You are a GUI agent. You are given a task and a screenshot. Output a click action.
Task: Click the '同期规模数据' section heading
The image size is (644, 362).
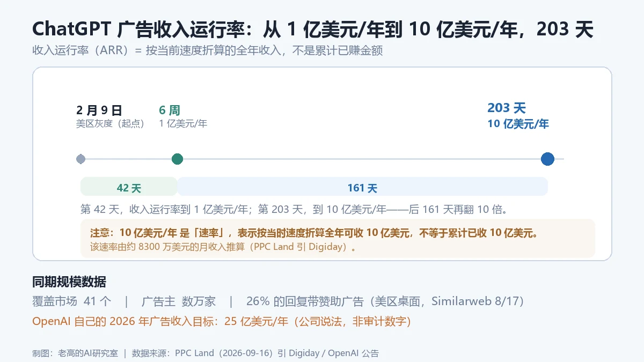(x=69, y=282)
